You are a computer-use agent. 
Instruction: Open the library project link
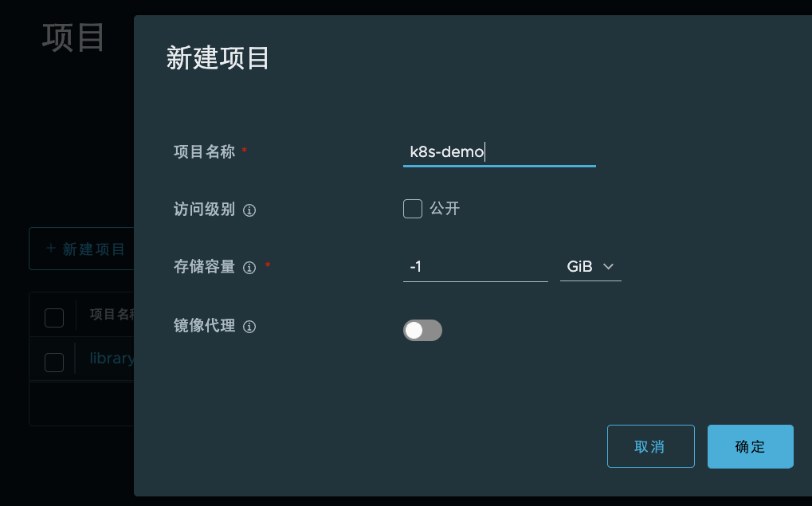[x=112, y=359]
